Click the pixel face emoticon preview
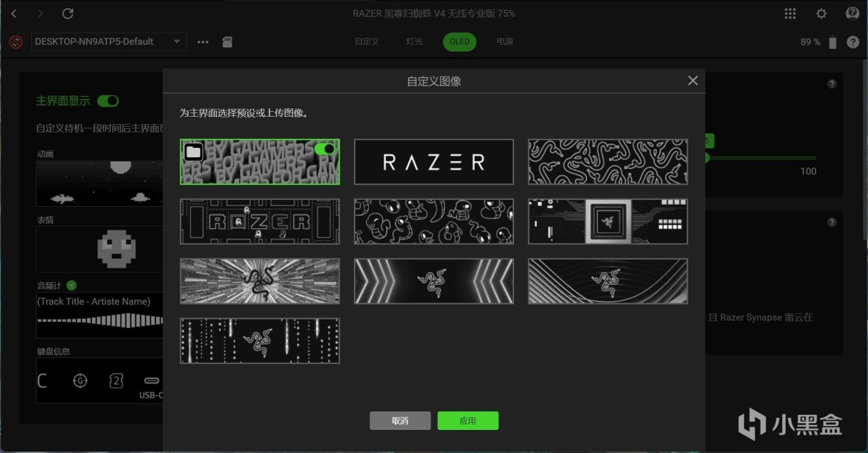 point(100,249)
